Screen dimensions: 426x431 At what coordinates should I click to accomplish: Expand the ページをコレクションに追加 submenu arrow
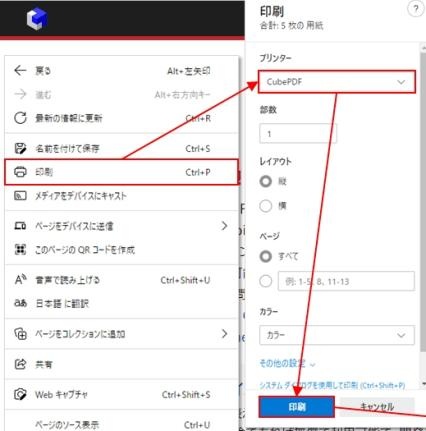pos(224,333)
